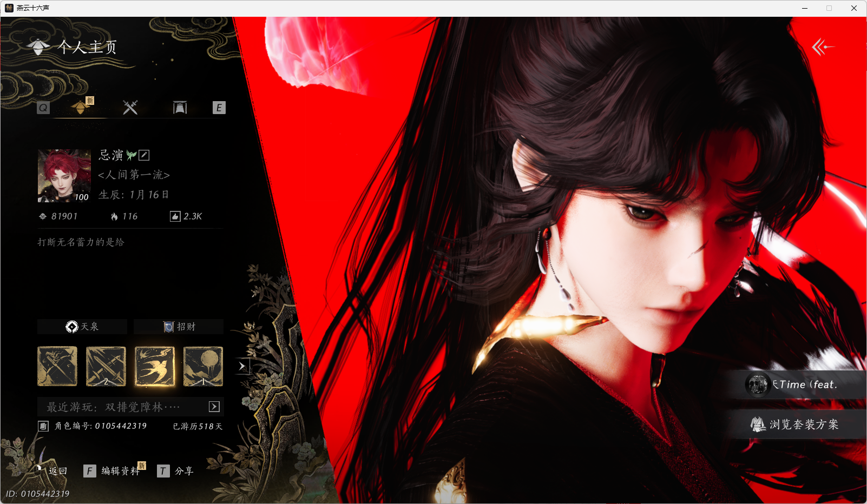Click the icon beside score 81901
The width and height of the screenshot is (867, 504).
(x=43, y=216)
